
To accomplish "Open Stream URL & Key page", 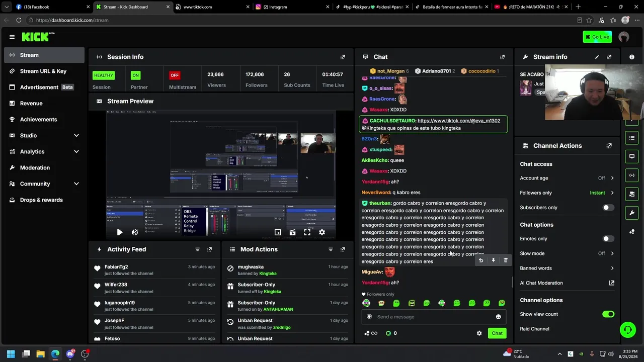I will click(44, 71).
